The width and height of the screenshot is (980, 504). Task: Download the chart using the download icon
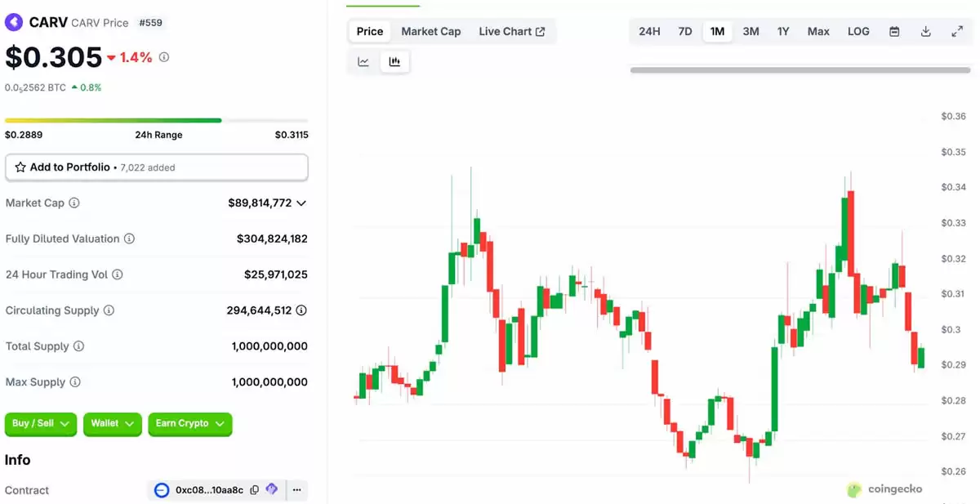click(x=925, y=31)
